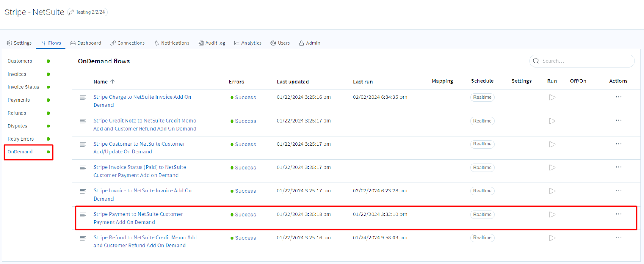This screenshot has width=644, height=264.
Task: Run the Stripe Invoice to NetSuite Invoice flow
Action: click(x=552, y=191)
